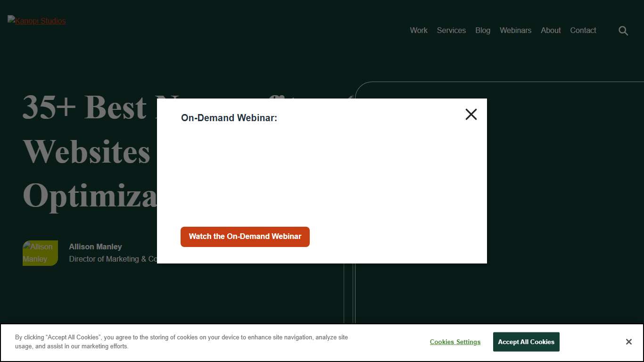Click the search magnifier icon in header
The image size is (644, 362).
click(x=623, y=31)
